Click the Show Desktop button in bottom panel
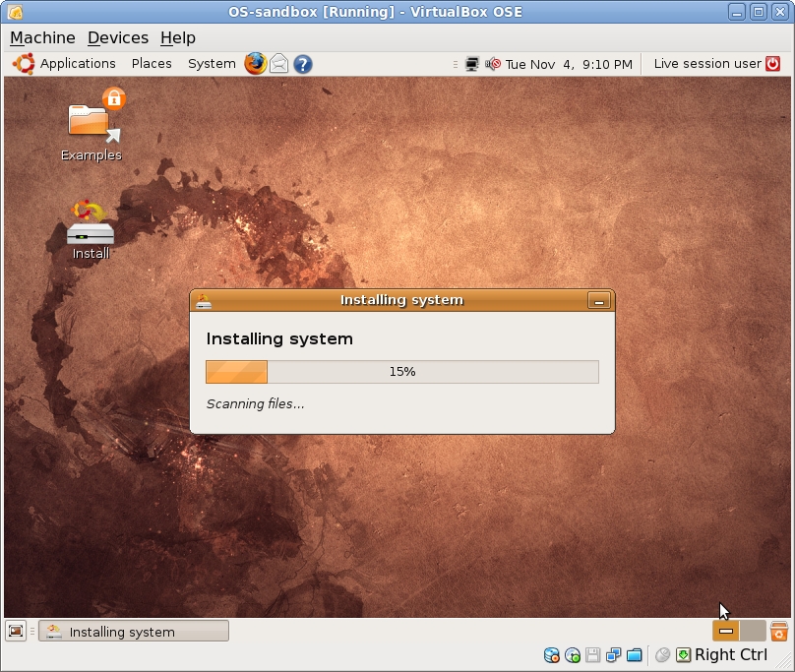The image size is (795, 672). (16, 632)
